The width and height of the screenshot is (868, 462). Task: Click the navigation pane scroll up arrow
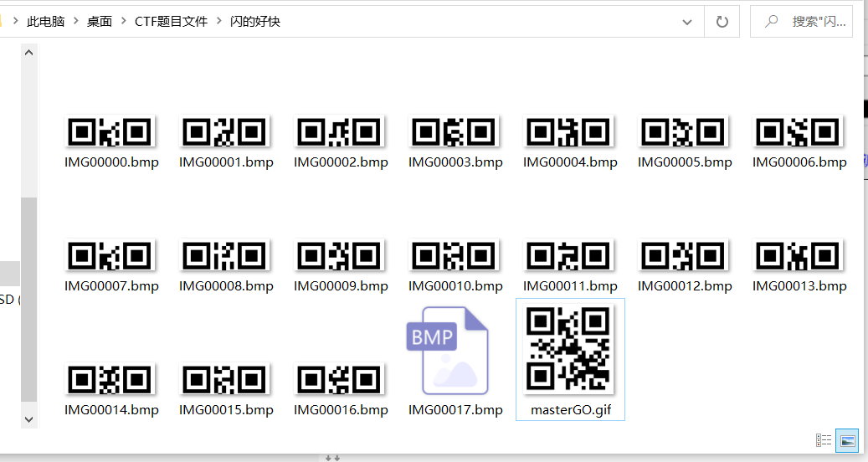[28, 53]
